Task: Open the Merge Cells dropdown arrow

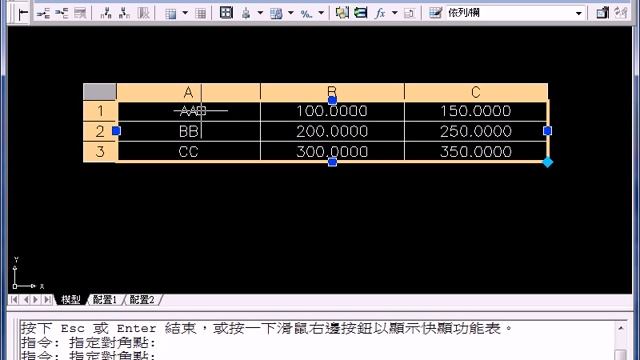Action: [185, 13]
